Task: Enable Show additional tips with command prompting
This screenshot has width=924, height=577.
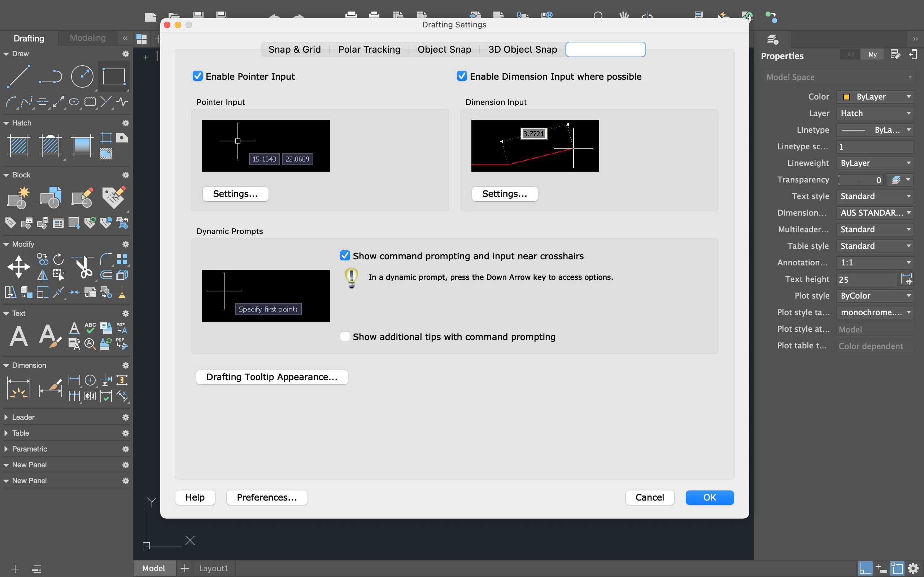Action: tap(345, 336)
